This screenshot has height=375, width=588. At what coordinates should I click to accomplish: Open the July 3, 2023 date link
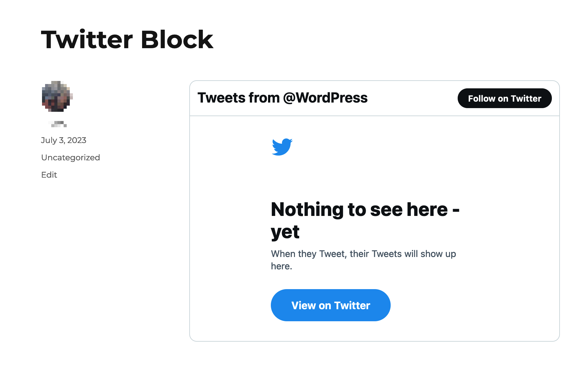tap(63, 140)
